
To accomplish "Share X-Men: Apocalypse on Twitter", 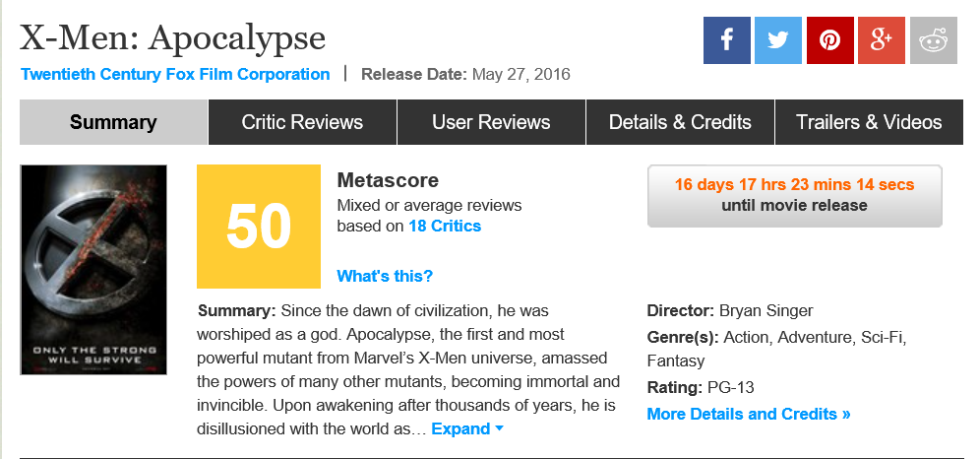I will pos(778,40).
